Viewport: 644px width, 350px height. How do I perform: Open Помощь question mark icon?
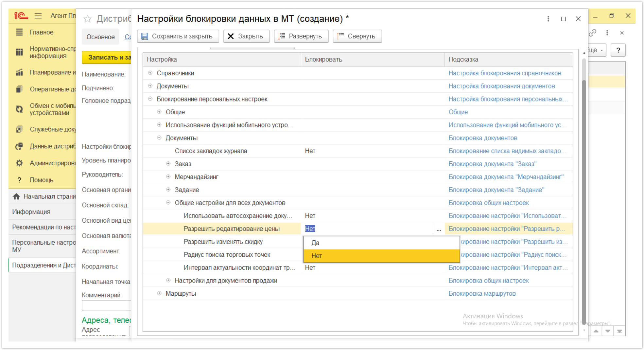coord(19,180)
